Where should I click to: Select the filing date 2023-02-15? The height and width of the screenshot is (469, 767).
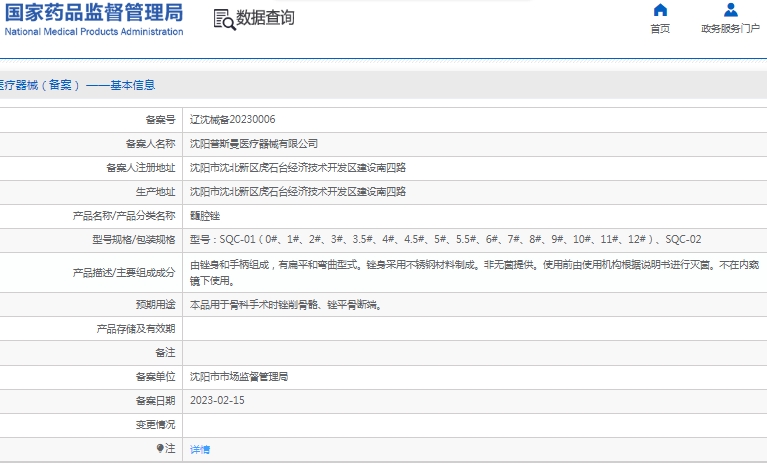point(217,401)
